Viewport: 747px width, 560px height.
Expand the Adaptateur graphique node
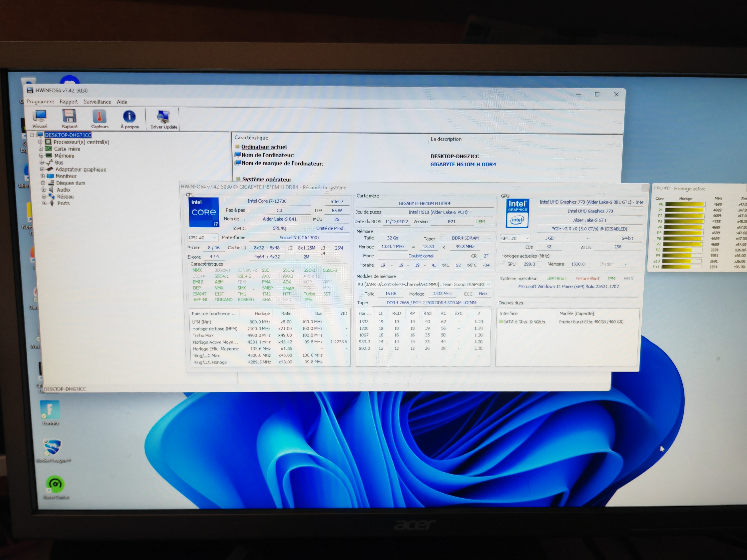(x=42, y=169)
